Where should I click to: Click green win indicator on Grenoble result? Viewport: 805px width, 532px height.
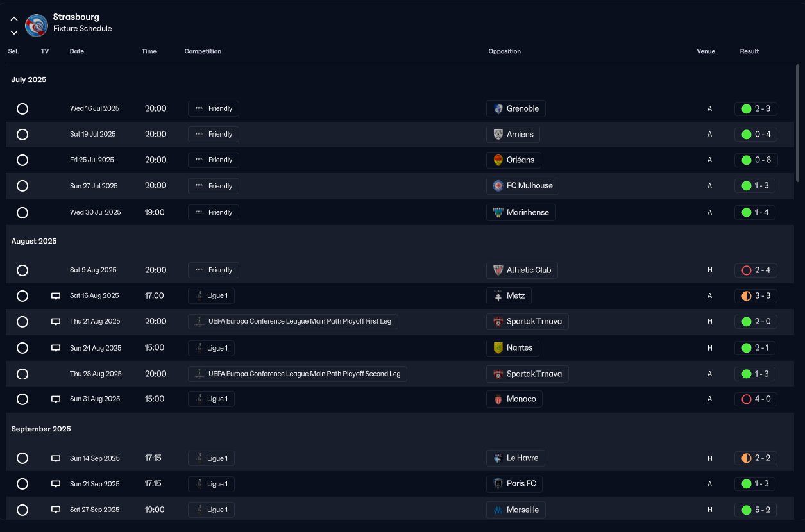point(746,109)
